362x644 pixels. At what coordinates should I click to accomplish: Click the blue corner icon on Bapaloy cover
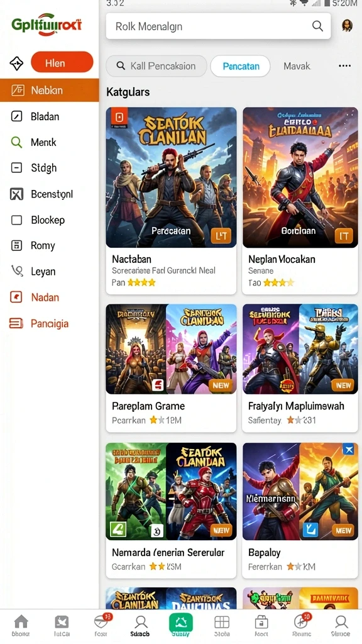(x=348, y=450)
